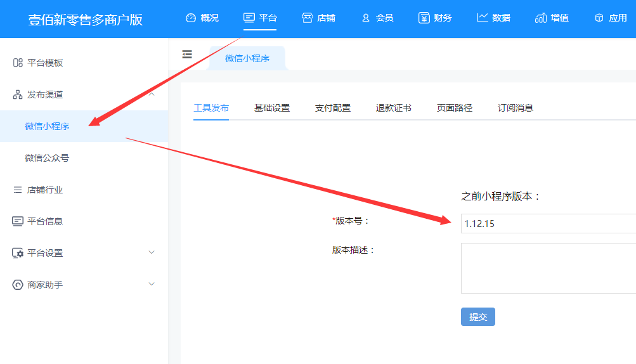The width and height of the screenshot is (636, 364).
Task: Click the 平台模板 template icon
Action: 18,63
